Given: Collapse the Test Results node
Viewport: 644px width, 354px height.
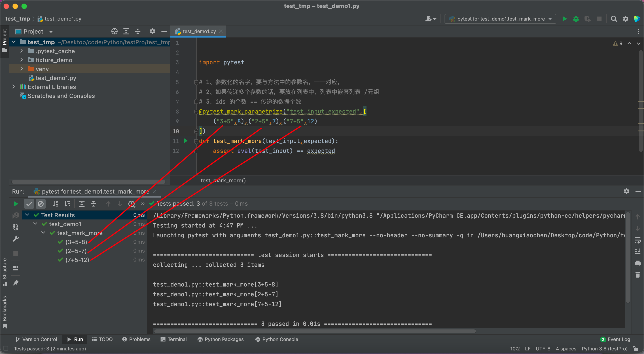Looking at the screenshot, I should click(x=27, y=215).
